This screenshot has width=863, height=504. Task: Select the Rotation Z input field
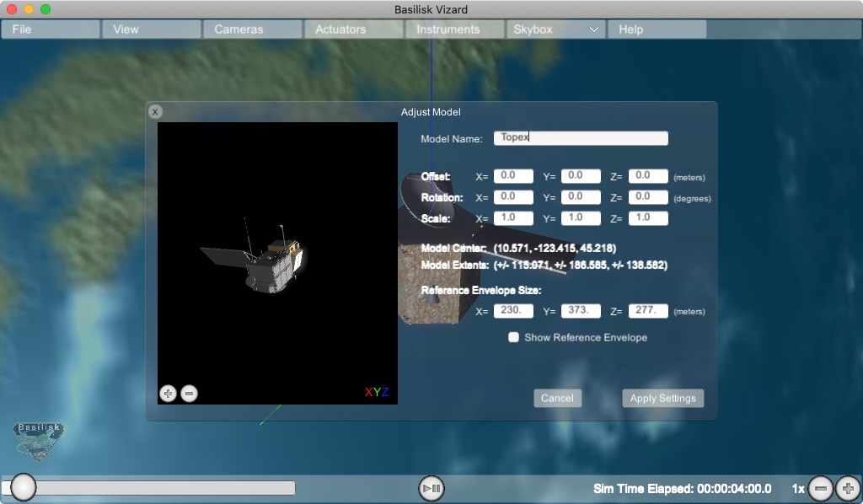[x=648, y=197]
